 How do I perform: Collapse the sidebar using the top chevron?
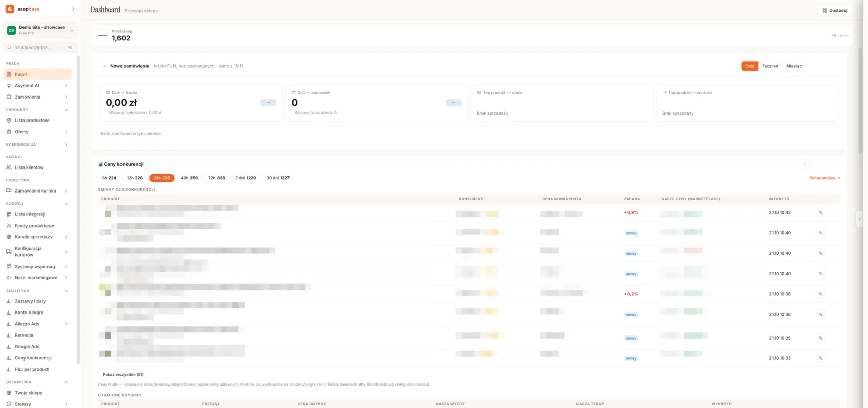pos(73,9)
